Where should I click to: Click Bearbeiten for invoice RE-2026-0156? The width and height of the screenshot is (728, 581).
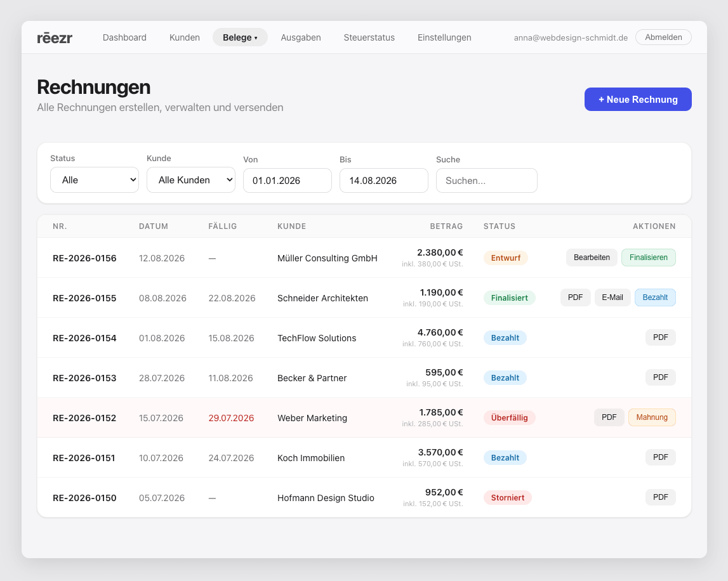tap(592, 258)
